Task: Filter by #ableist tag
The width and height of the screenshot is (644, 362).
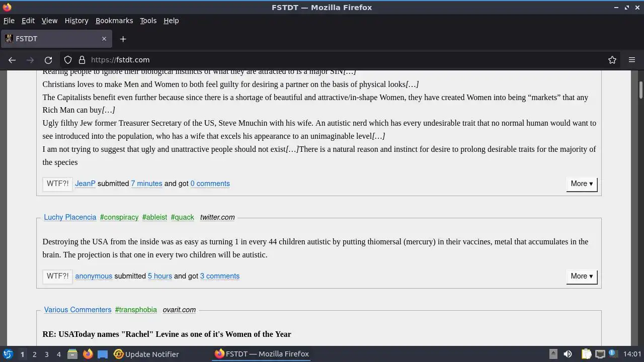Action: (x=154, y=217)
